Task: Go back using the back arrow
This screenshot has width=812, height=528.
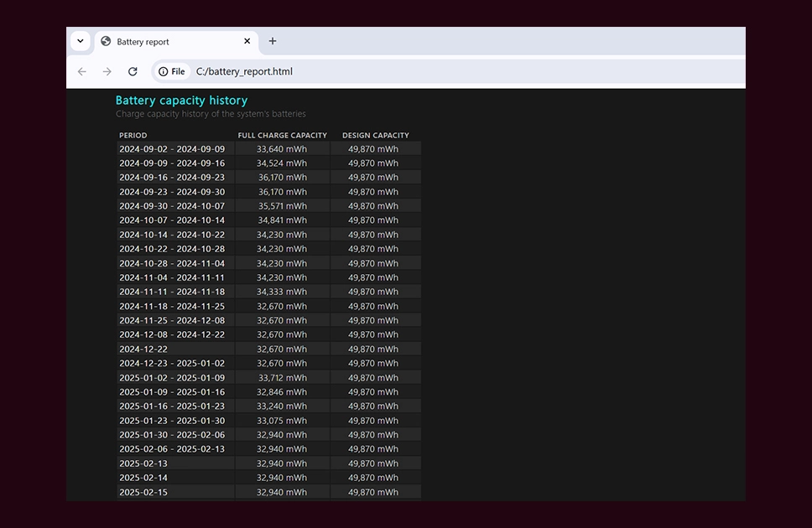Action: [x=82, y=71]
